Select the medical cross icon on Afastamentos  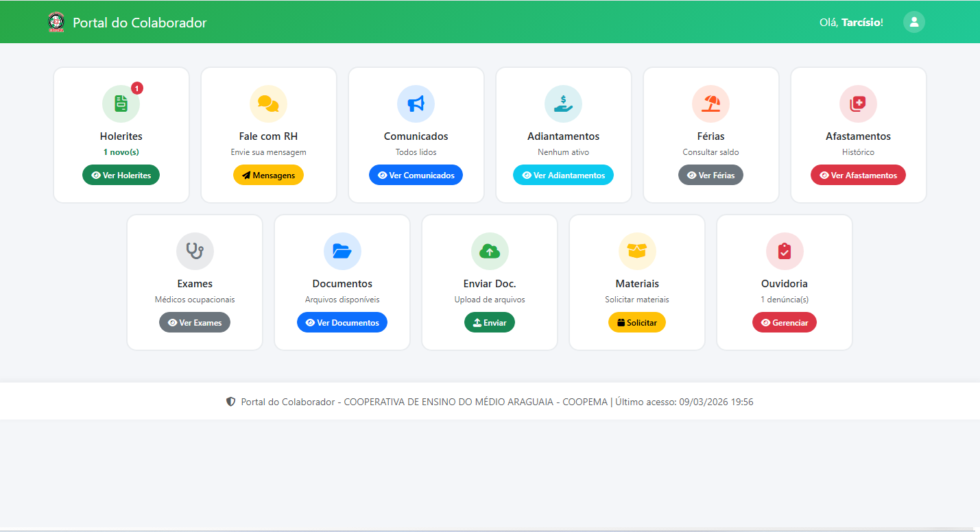pos(858,104)
